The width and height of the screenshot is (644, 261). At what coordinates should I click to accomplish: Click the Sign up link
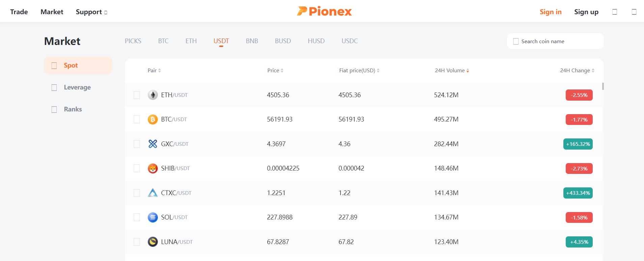coord(586,12)
